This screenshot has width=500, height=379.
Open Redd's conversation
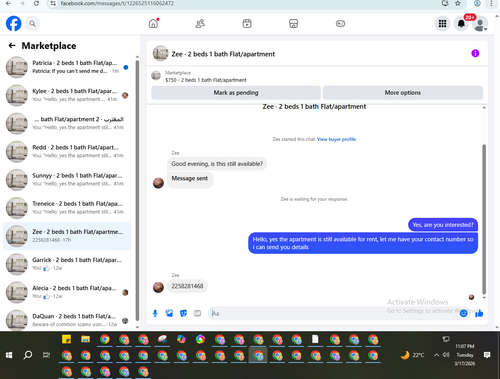pos(67,152)
